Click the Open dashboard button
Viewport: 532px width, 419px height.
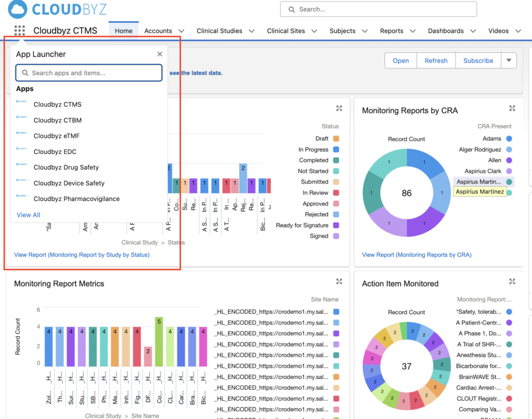click(401, 60)
